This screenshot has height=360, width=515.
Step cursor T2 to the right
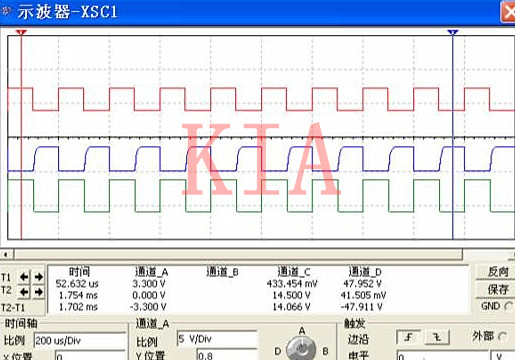click(x=39, y=292)
